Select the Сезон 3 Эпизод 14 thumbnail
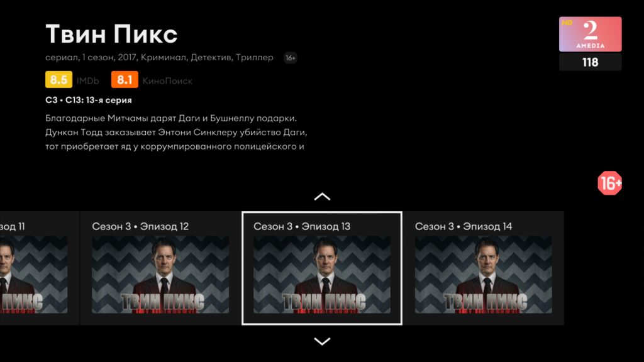Image resolution: width=644 pixels, height=362 pixels. [484, 274]
